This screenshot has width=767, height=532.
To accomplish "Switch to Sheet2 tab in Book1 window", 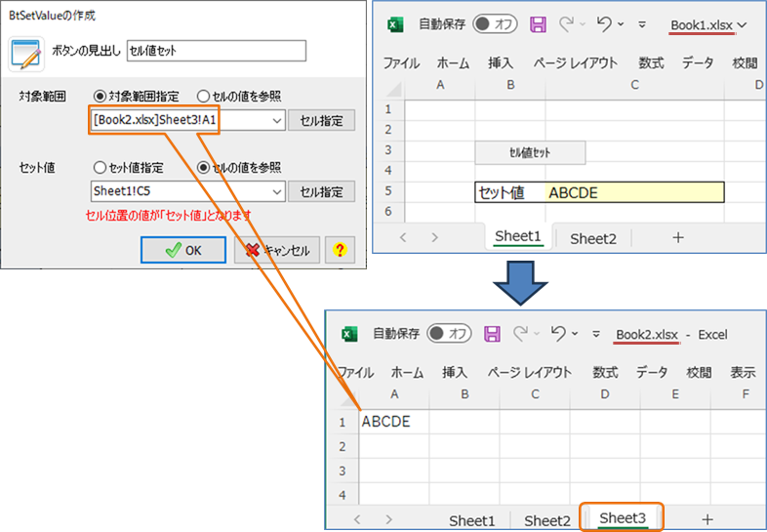I will pyautogui.click(x=593, y=238).
